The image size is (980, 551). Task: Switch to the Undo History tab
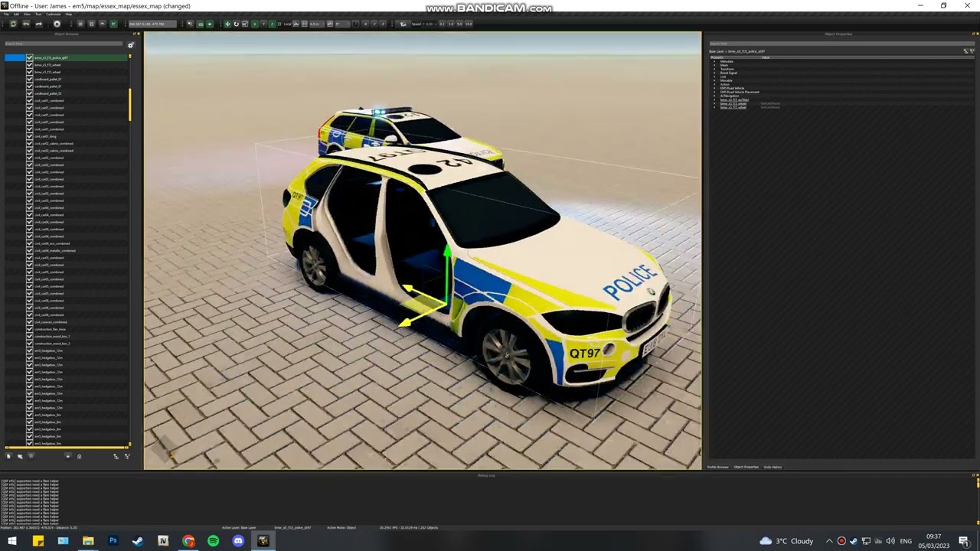tap(773, 467)
